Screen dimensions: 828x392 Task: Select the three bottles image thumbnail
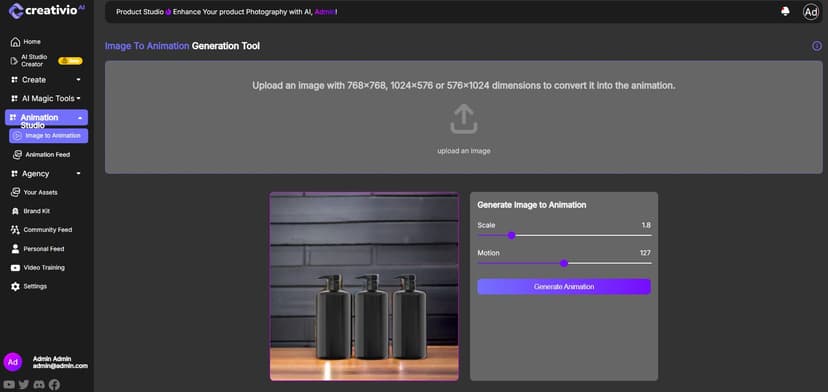point(364,286)
